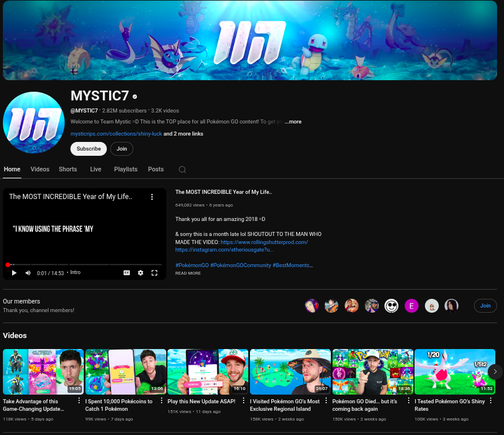
Task: Switch to the Home tab
Action: pos(12,169)
